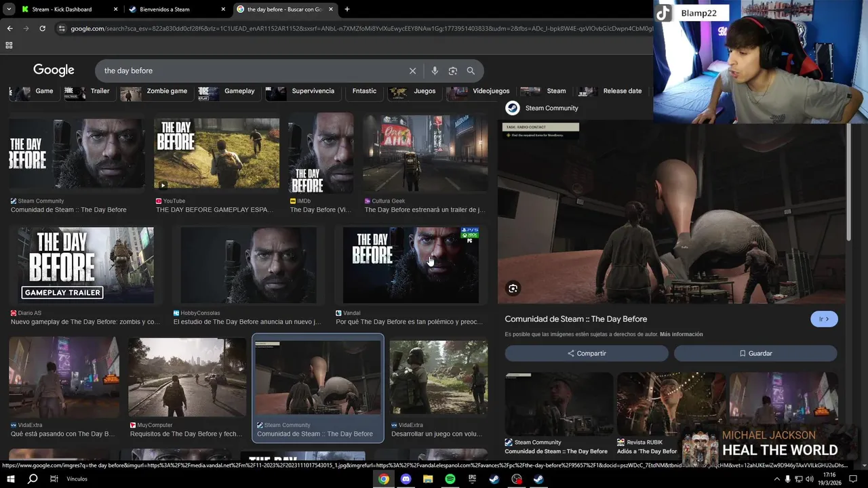868x488 pixels.
Task: Click the magnifier search submit icon
Action: tap(471, 70)
